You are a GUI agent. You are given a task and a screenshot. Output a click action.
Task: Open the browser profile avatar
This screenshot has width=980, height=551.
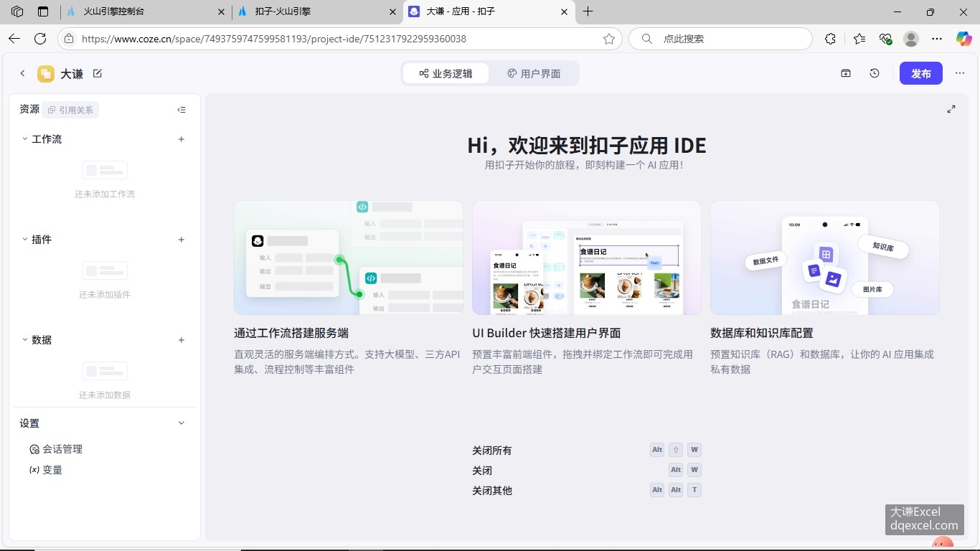(911, 39)
